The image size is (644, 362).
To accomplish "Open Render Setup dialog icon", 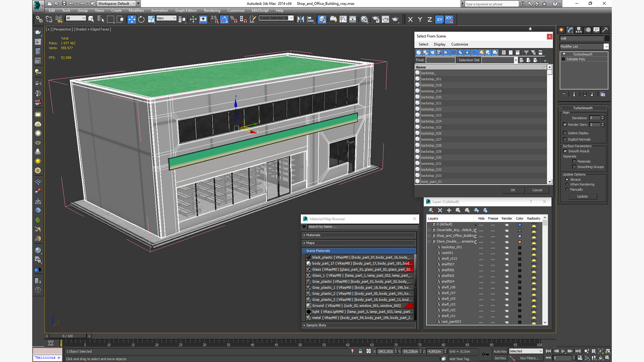I will point(376,19).
